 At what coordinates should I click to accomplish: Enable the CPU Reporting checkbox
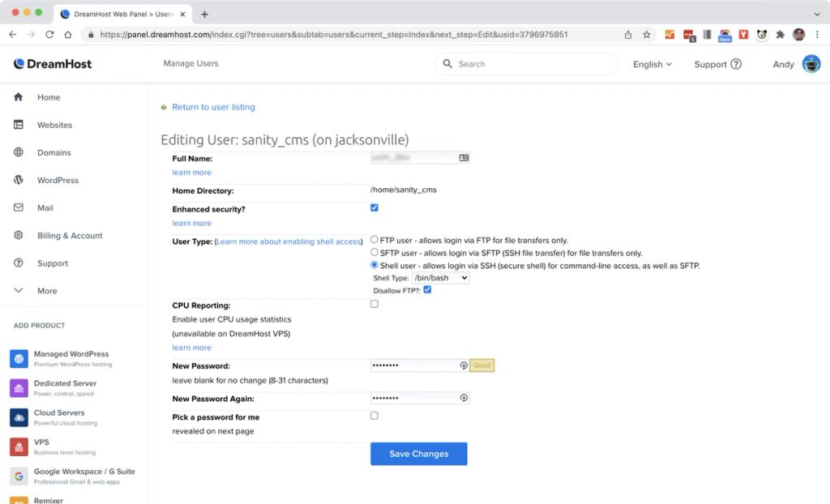[374, 304]
